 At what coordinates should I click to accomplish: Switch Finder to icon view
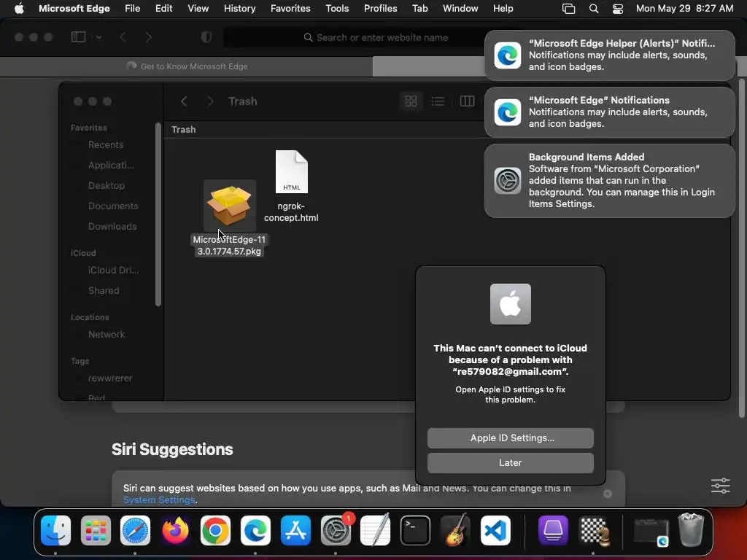tap(411, 101)
